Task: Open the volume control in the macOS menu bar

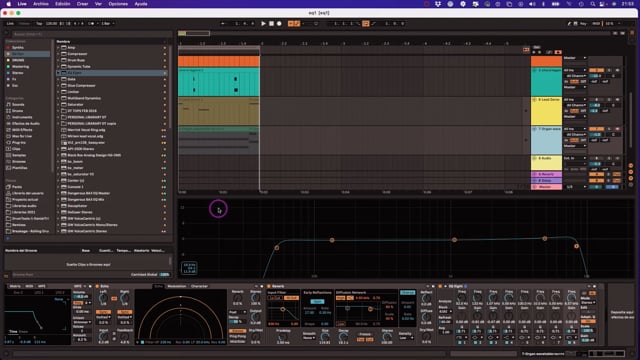Action: point(532,4)
